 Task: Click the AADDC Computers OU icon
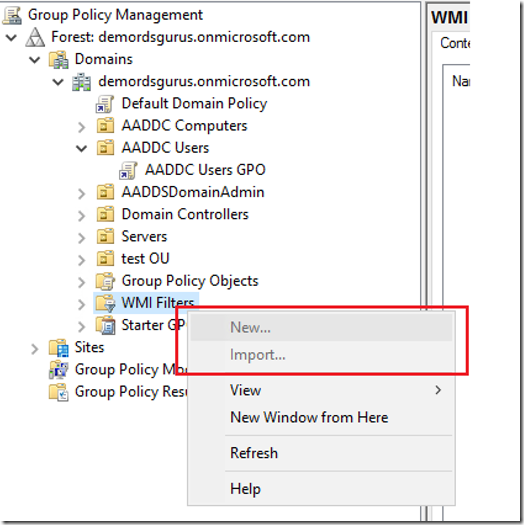pyautogui.click(x=105, y=126)
